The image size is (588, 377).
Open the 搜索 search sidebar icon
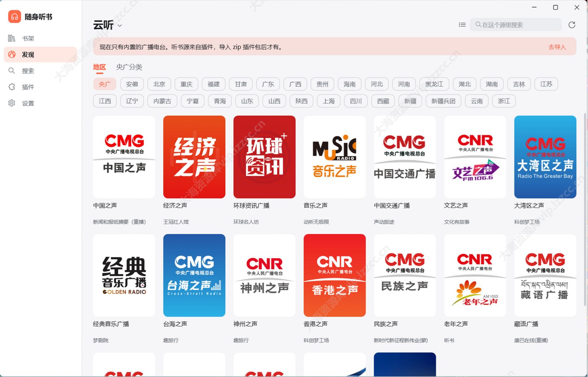[12, 71]
